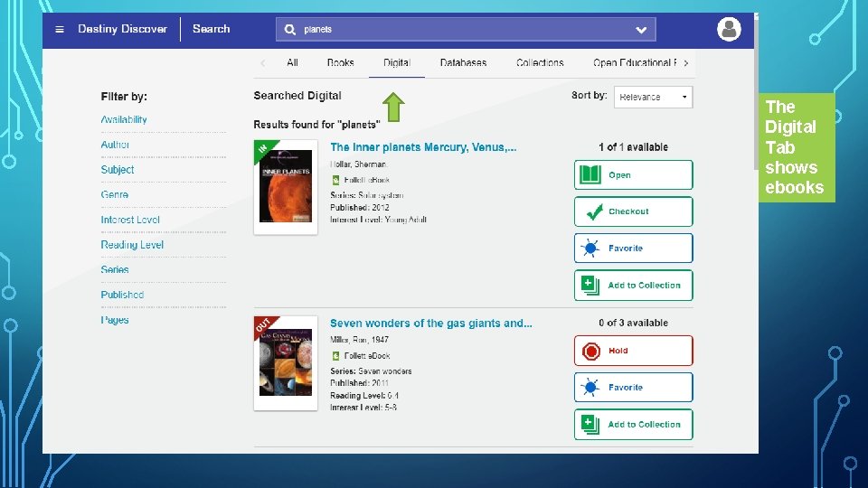Click the '1 of 1 available' text
The image size is (868, 488).
633,147
